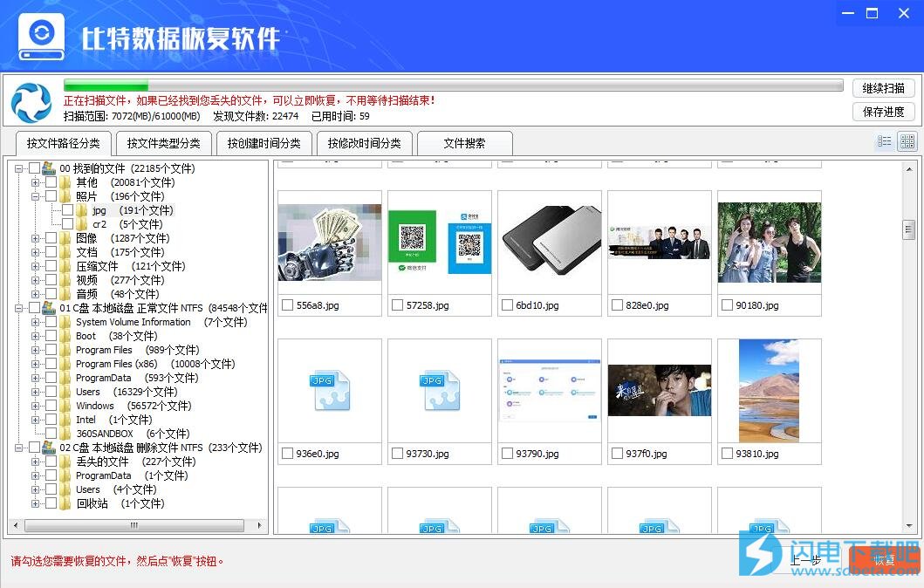This screenshot has height=588, width=924.
Task: Click the folder icon for 照片
Action: (x=65, y=196)
